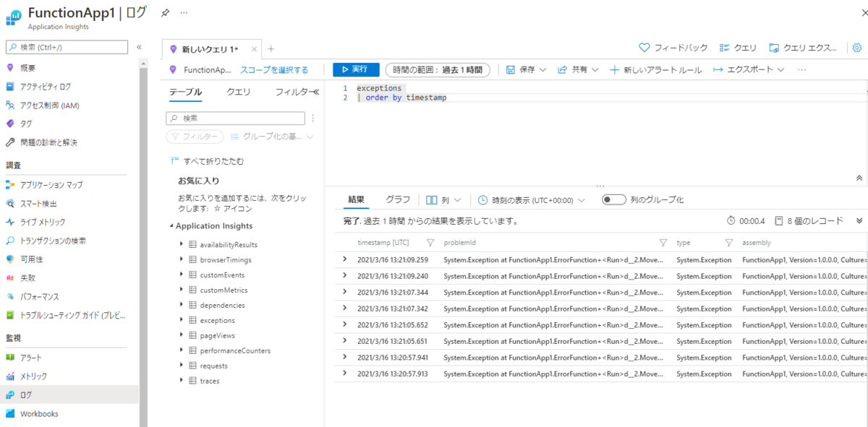Filter the problemId column
This screenshot has height=427, width=868.
click(x=663, y=243)
